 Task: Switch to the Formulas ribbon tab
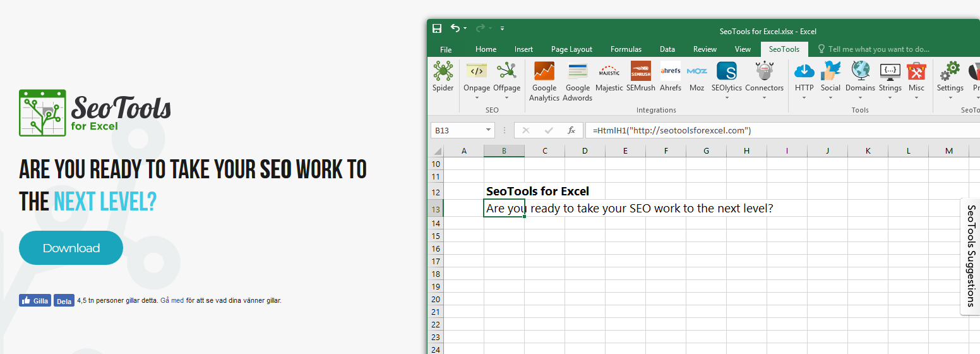click(x=626, y=49)
